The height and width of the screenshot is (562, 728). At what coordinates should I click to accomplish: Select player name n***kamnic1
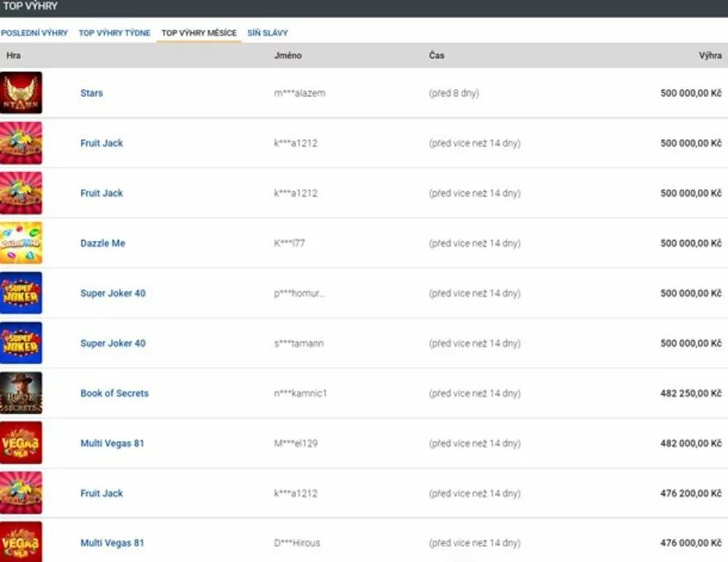[300, 393]
